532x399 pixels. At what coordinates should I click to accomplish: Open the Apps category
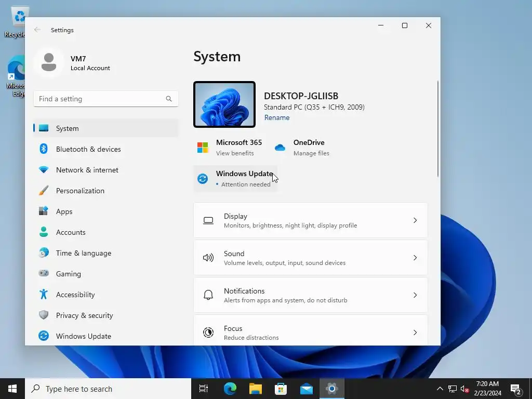click(105, 211)
